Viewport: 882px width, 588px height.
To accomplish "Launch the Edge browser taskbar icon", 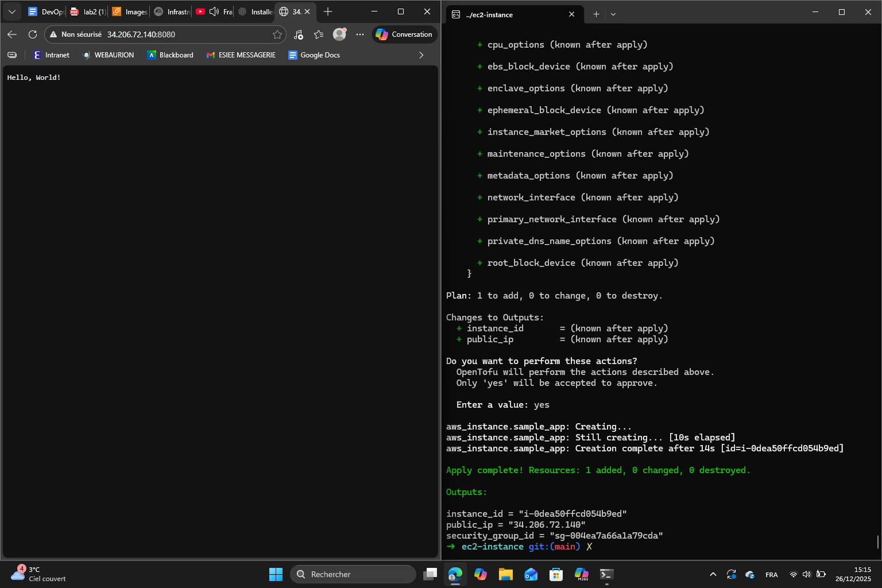I will click(x=455, y=574).
